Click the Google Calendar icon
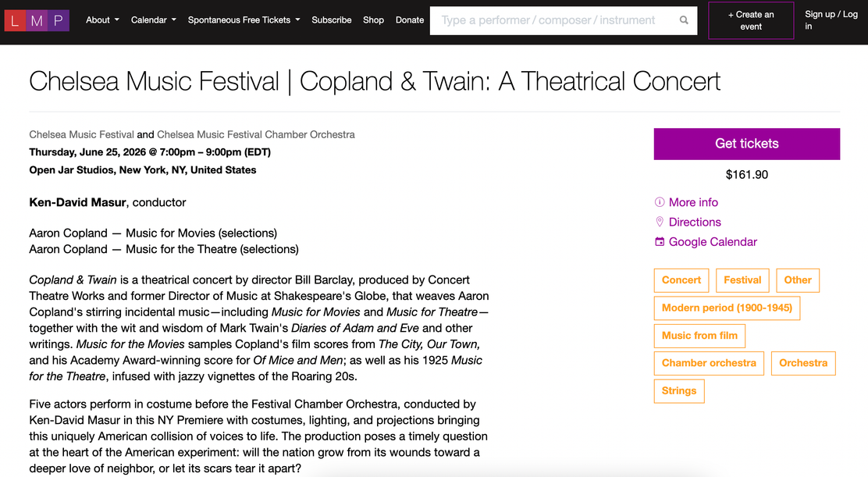This screenshot has height=477, width=868. [x=660, y=242]
